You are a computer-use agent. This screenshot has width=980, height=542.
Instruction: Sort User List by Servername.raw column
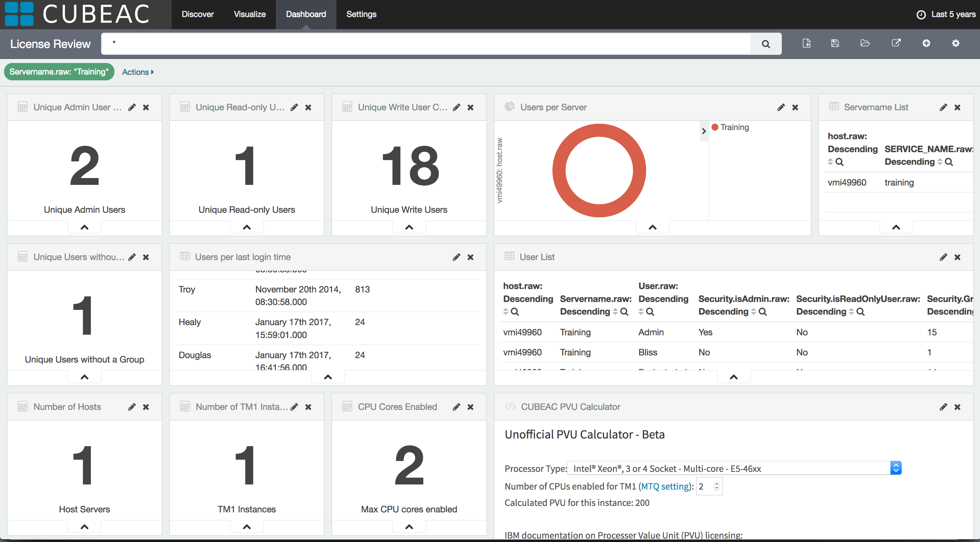615,312
